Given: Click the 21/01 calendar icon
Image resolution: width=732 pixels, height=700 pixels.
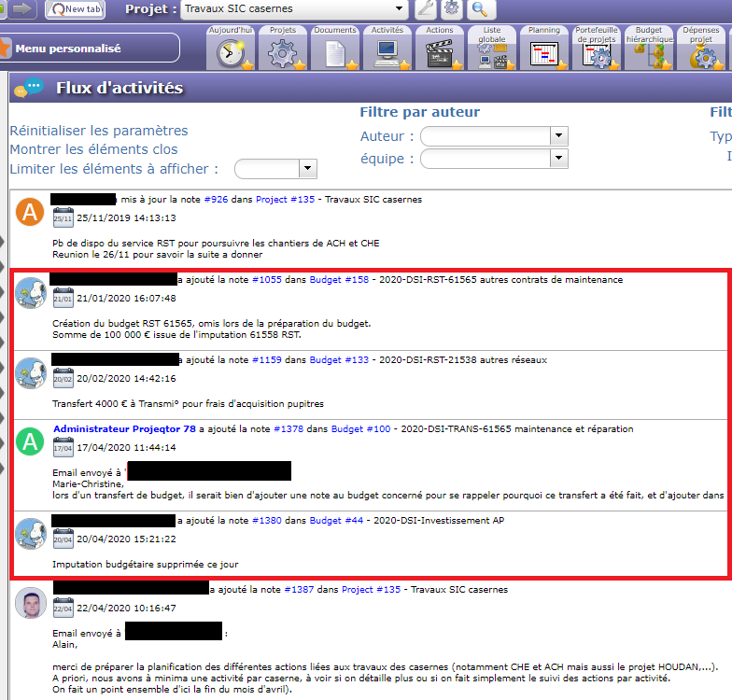Looking at the screenshot, I should point(63,298).
